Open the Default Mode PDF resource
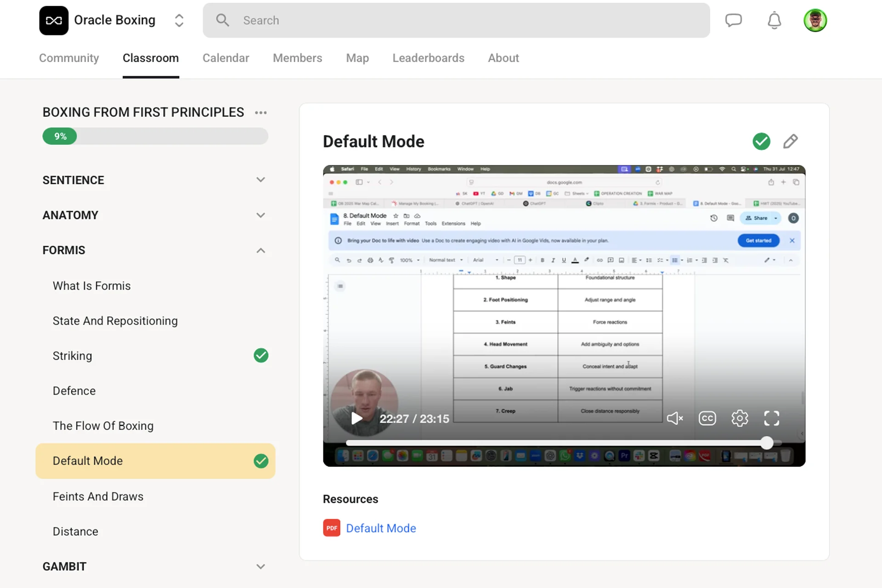The width and height of the screenshot is (882, 588). pyautogui.click(x=380, y=528)
